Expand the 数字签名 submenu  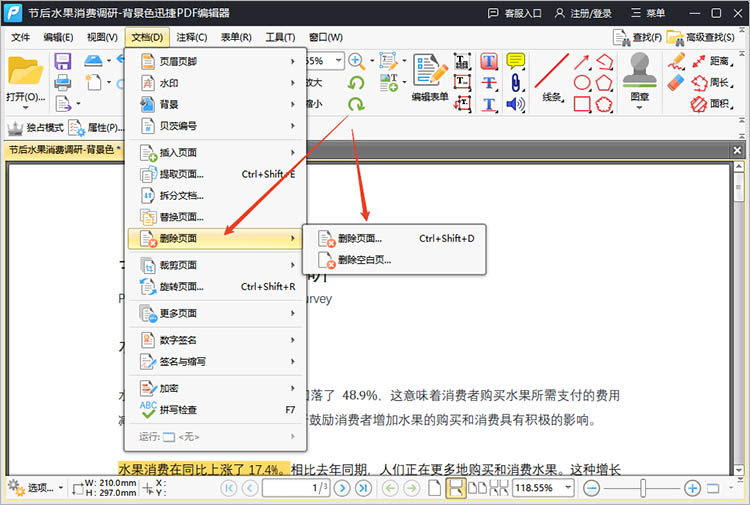tap(217, 340)
